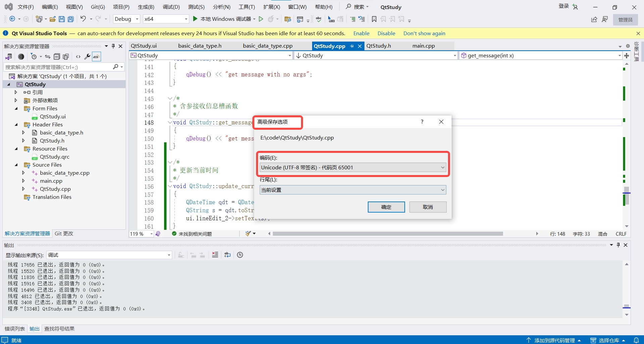644x344 pixels.
Task: Pin the Output panel
Action: point(618,245)
